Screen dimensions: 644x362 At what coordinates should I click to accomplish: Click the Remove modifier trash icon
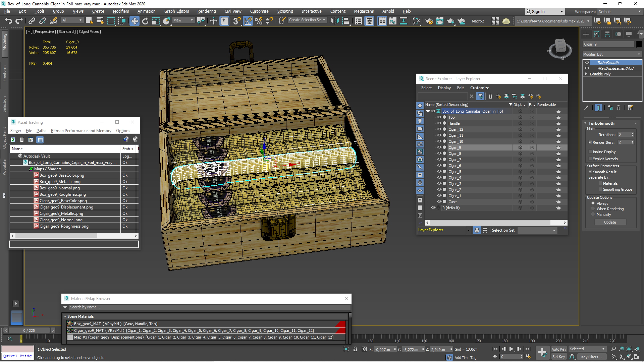pyautogui.click(x=619, y=108)
